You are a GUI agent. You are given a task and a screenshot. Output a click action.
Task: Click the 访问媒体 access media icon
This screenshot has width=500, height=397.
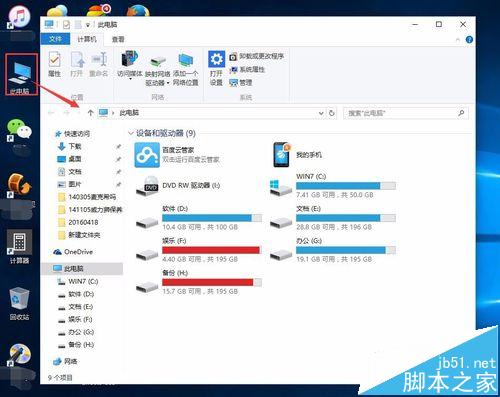(130, 64)
